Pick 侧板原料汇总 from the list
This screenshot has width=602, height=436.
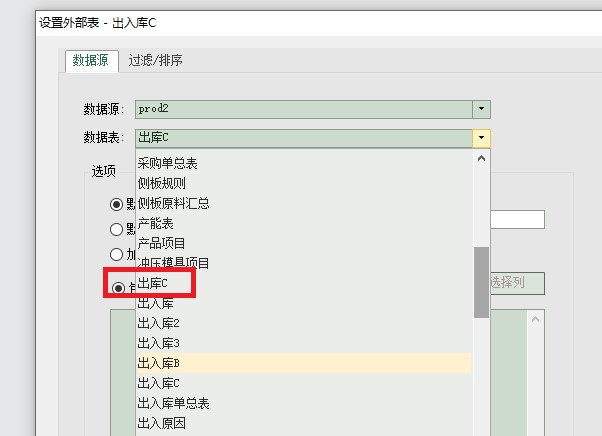pyautogui.click(x=173, y=203)
